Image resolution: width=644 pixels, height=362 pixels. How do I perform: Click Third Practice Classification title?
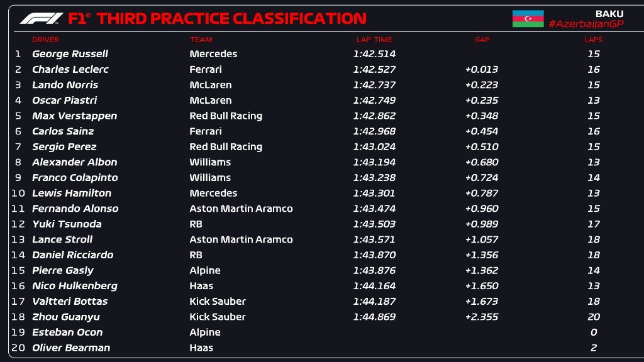(231, 18)
